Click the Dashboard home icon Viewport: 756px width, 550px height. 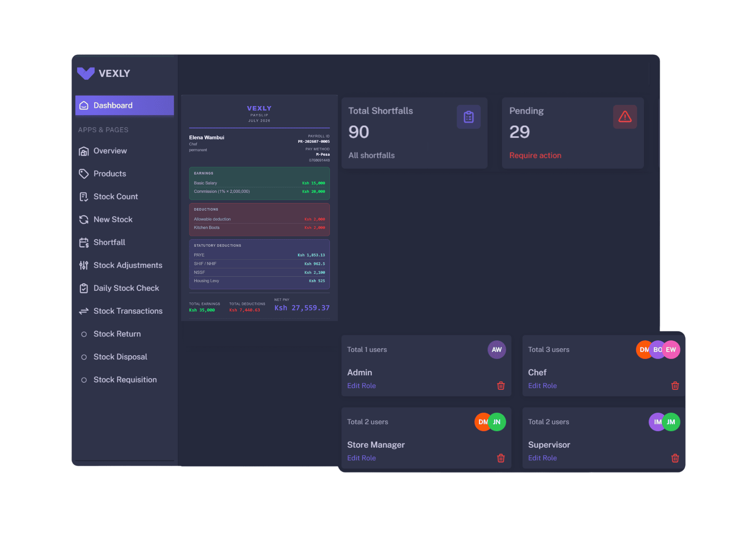coord(84,105)
